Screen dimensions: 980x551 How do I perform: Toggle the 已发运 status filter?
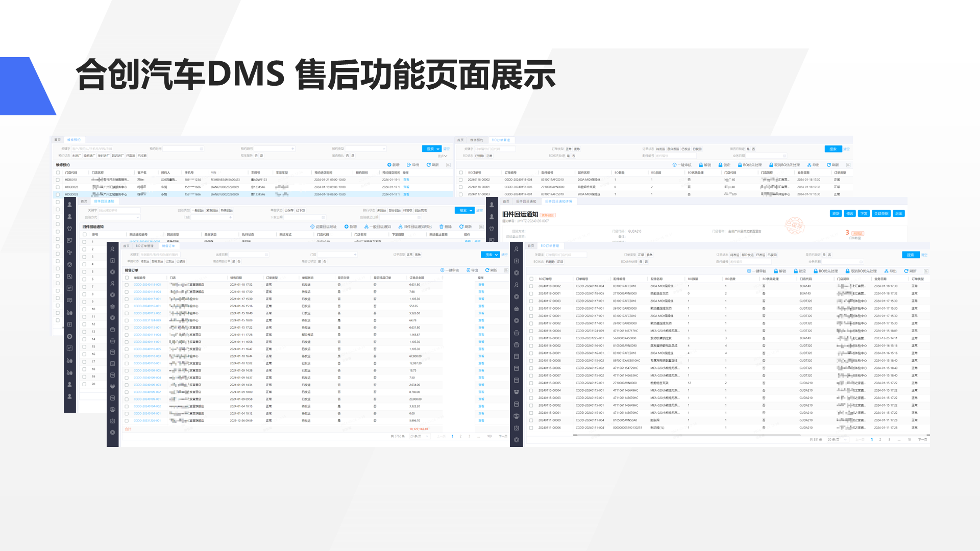point(169,261)
